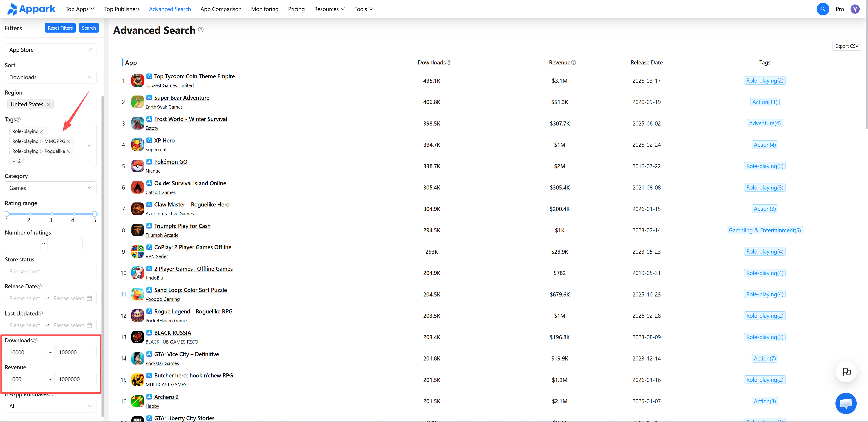Viewport: 868px width, 422px height.
Task: Open the blue search magnifier icon
Action: pyautogui.click(x=823, y=9)
